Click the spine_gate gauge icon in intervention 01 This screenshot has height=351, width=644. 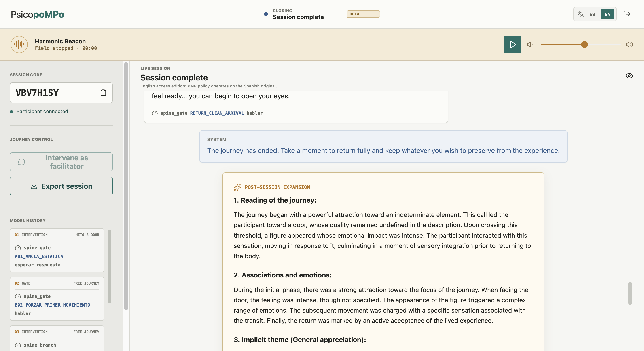coord(18,248)
